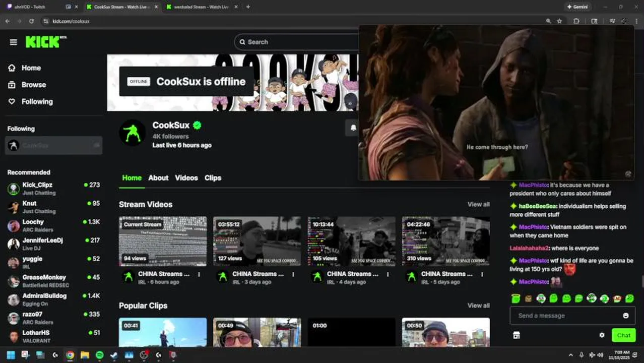Open the chat shop icon
This screenshot has width=644, height=363.
pos(516,335)
